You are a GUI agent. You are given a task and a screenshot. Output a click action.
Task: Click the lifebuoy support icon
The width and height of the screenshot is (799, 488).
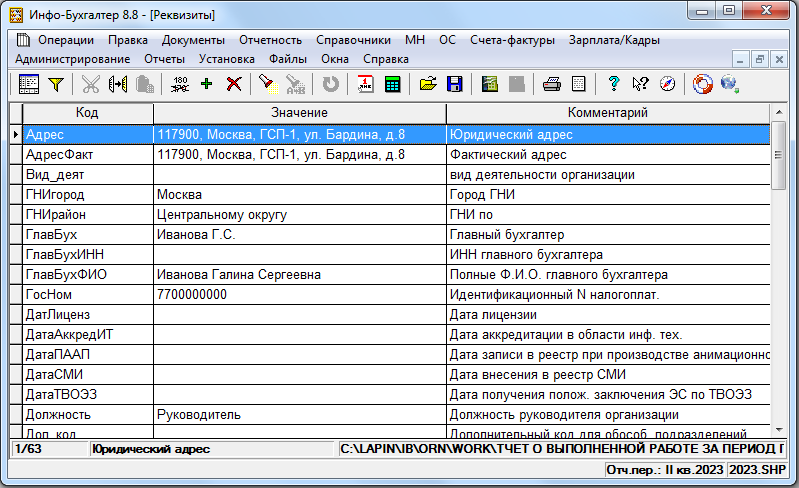click(702, 84)
